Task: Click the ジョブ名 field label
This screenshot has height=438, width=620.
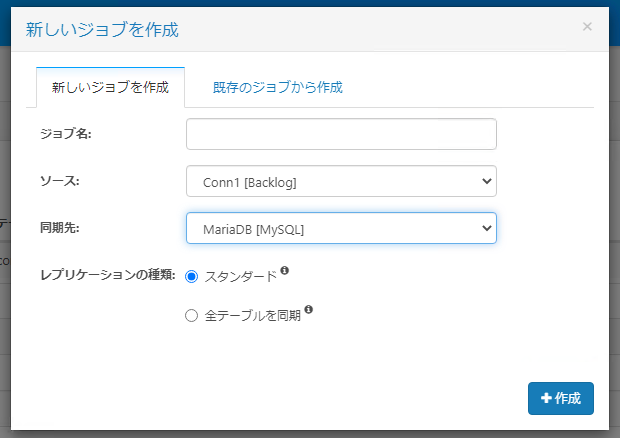Action: 65,134
